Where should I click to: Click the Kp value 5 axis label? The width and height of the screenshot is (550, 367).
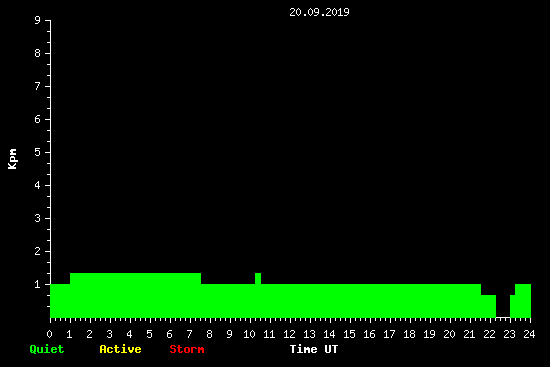click(x=38, y=152)
